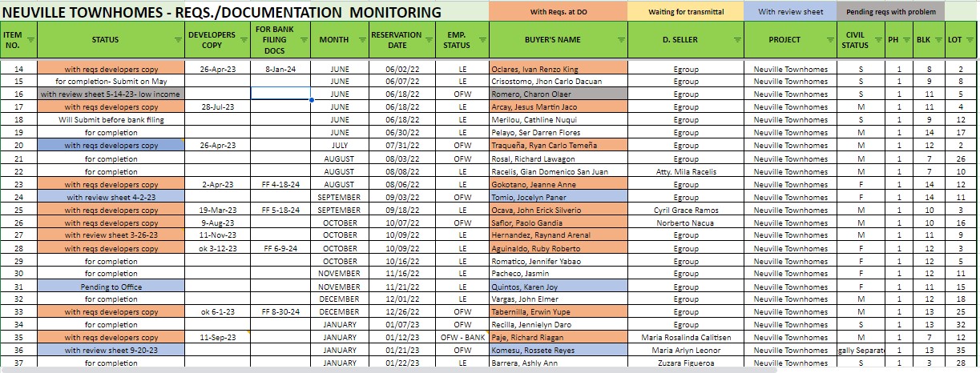Open STATUS column filter arrow
The width and height of the screenshot is (980, 373).
click(178, 39)
